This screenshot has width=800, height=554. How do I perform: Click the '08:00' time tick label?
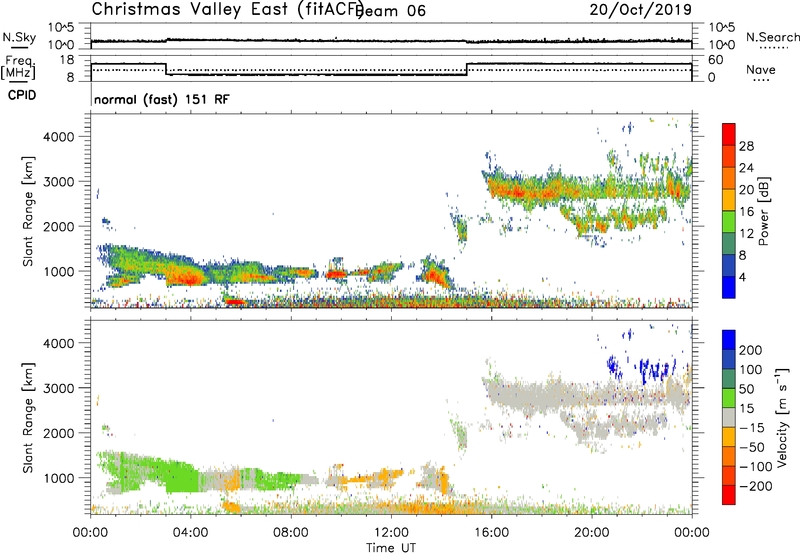(x=291, y=533)
